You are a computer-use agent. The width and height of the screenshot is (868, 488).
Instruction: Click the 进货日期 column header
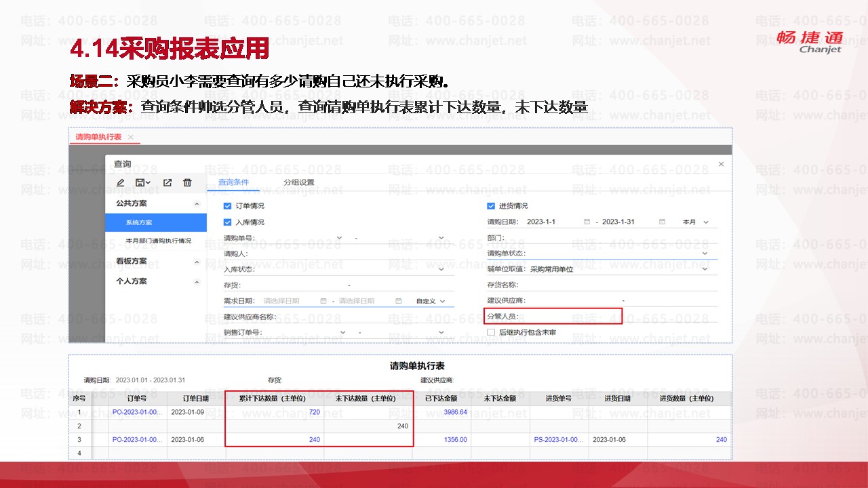(618, 399)
